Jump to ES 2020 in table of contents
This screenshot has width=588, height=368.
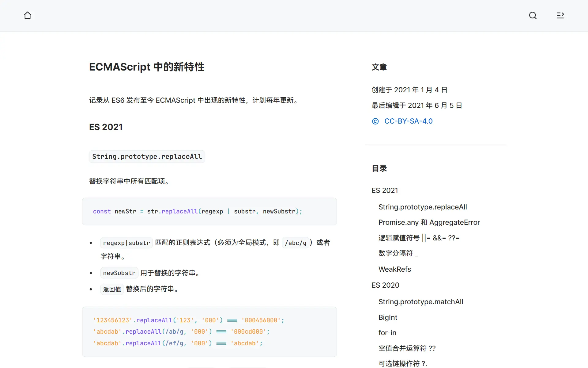[x=385, y=285]
